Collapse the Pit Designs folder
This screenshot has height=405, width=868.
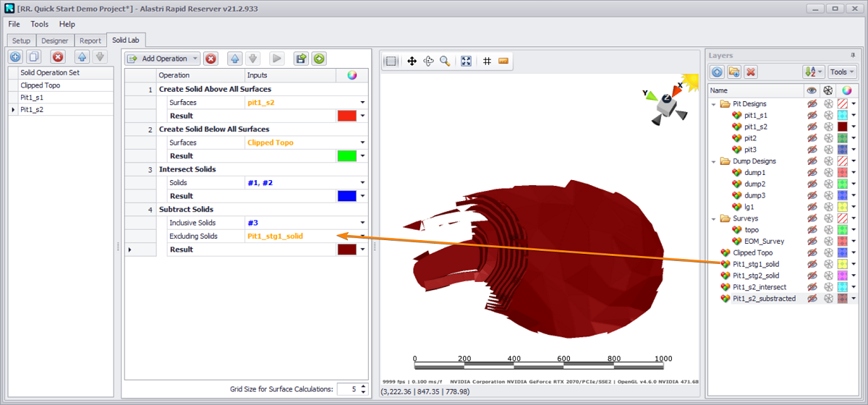714,104
